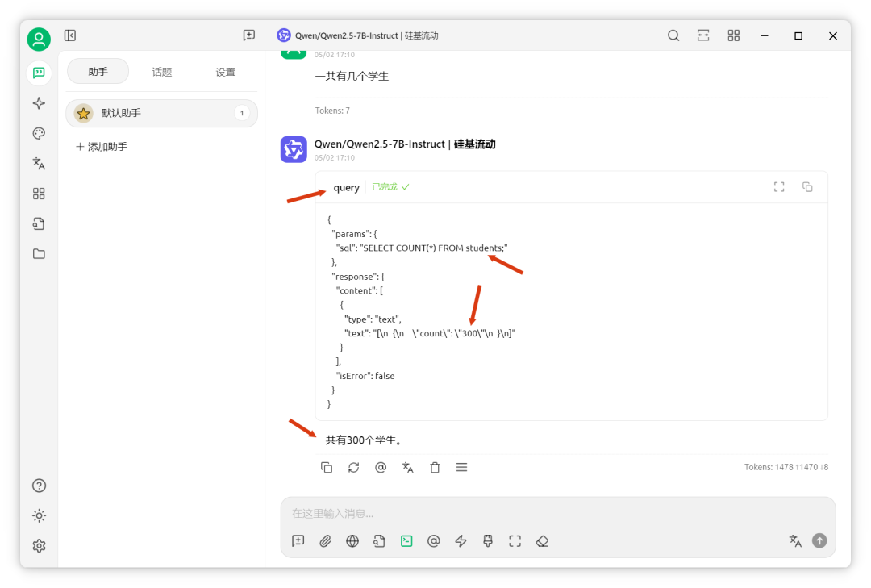Open the assistant chat sidebar icon

(39, 73)
